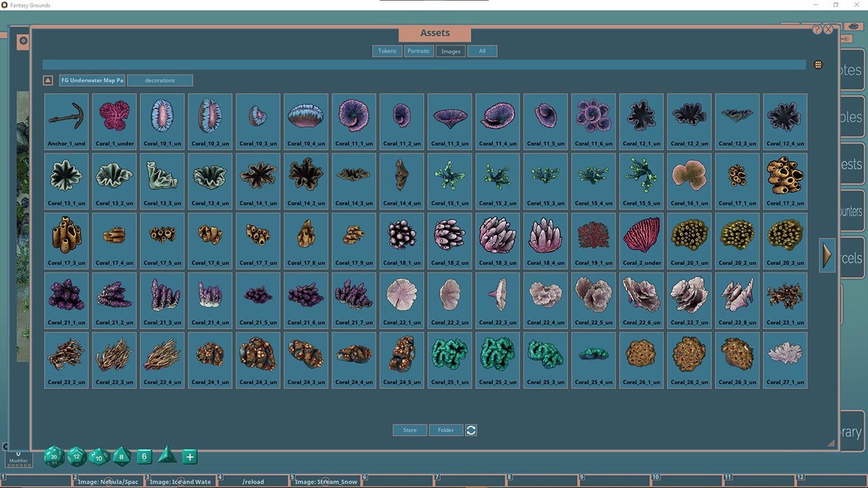Switch to the Portraits tab
This screenshot has width=868, height=488.
click(x=418, y=51)
